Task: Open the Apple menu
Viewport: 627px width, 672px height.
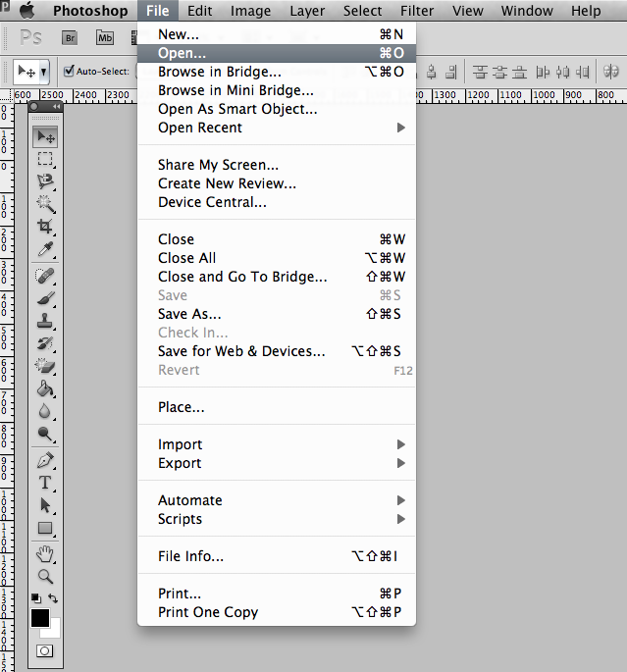Action: (27, 10)
